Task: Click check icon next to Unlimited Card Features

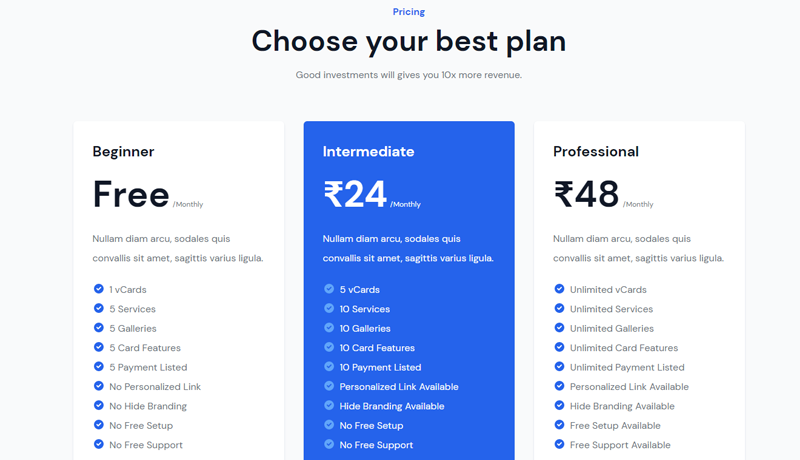Action: click(x=559, y=347)
